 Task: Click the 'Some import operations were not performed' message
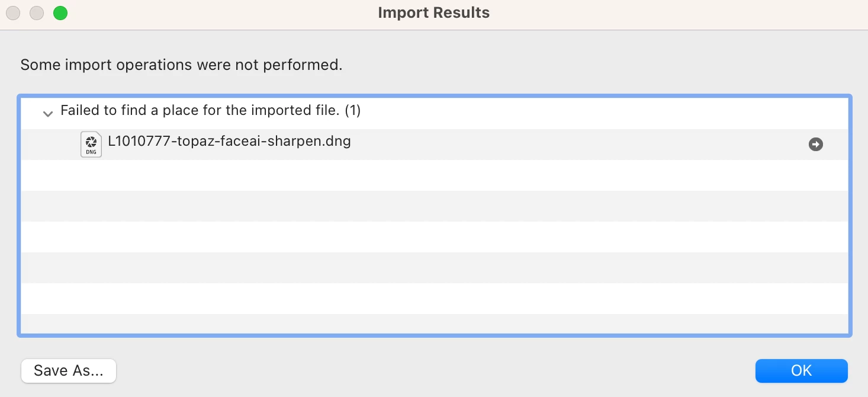pos(181,65)
